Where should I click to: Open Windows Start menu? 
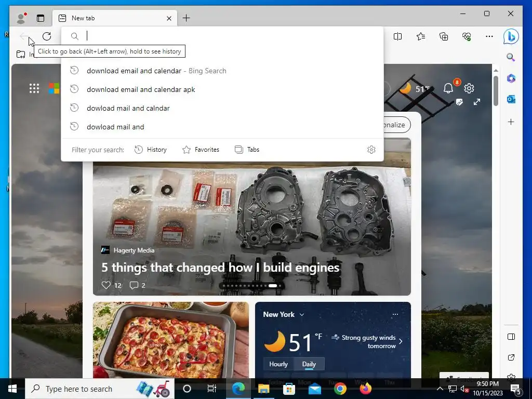click(12, 389)
